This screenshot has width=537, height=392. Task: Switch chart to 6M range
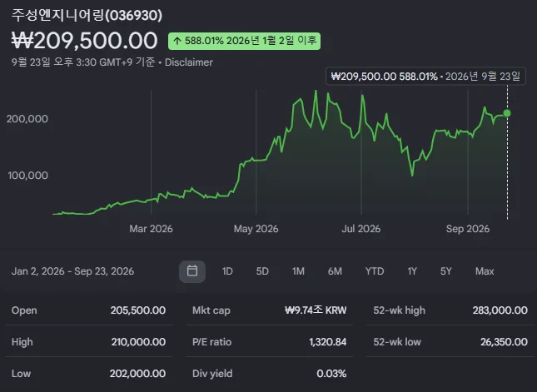tap(335, 271)
